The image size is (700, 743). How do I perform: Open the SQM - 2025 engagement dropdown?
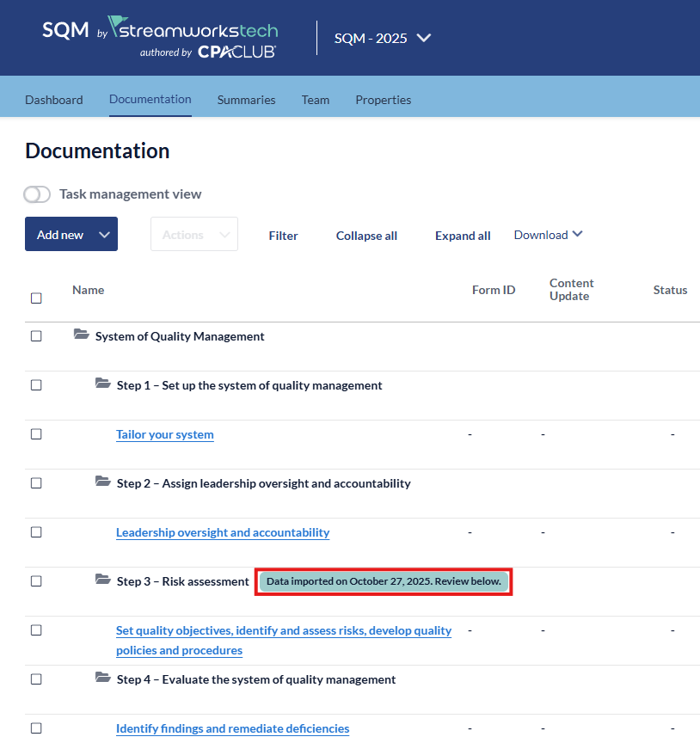pos(383,38)
